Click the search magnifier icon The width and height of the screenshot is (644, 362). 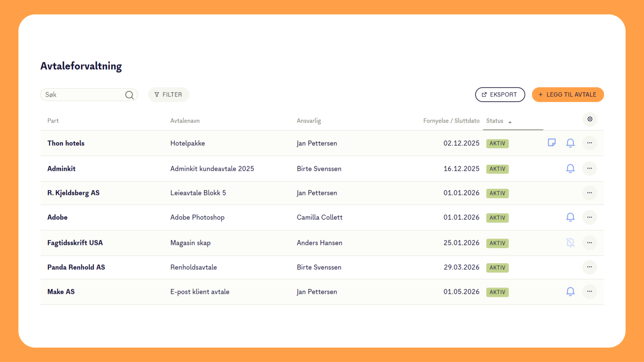click(x=129, y=95)
